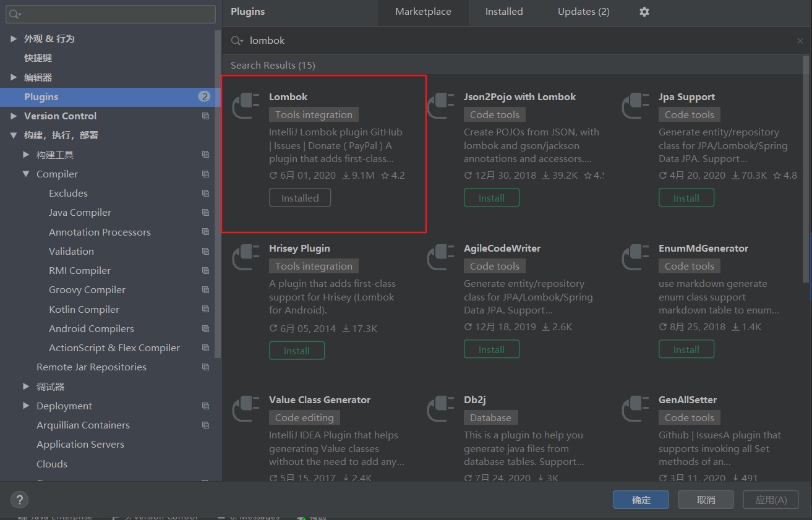The width and height of the screenshot is (812, 520).
Task: Expand the Version Control settings group
Action: click(x=14, y=116)
